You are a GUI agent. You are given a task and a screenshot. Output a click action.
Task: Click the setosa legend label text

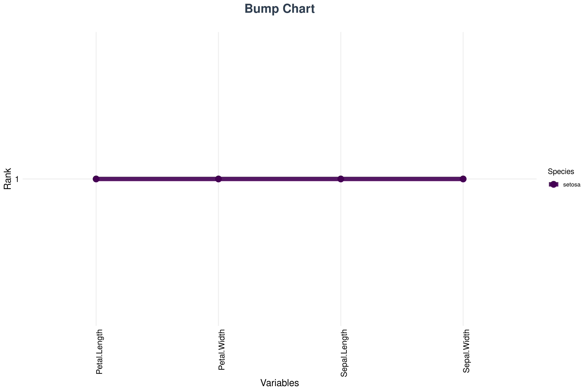572,185
